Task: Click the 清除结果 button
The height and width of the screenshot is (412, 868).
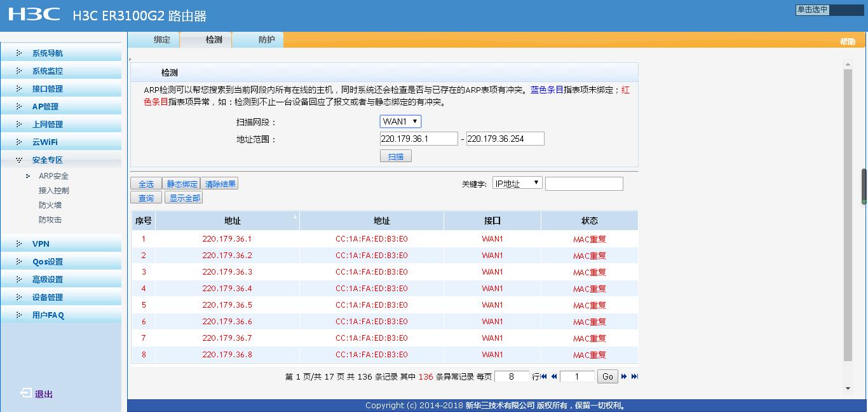Action: coord(220,184)
